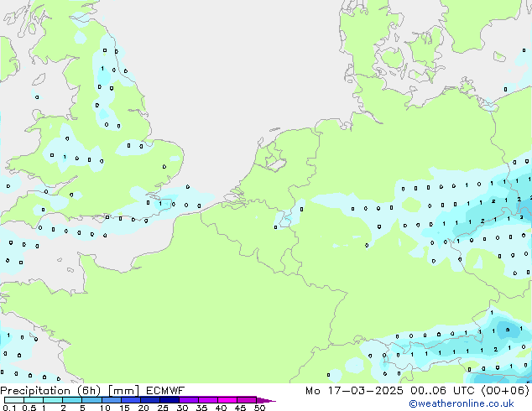Click the "[mm]" unit text
Viewport: 532px width, 411px height.
click(123, 391)
